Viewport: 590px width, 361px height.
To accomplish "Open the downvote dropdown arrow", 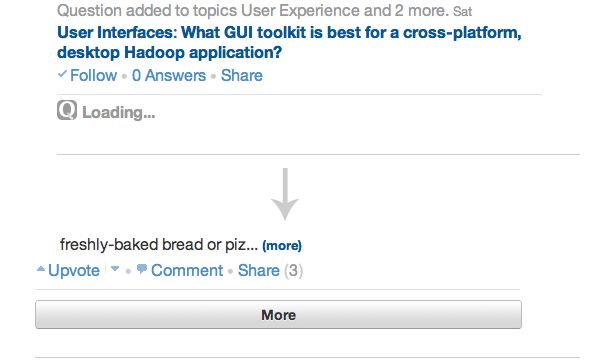I will [x=115, y=269].
